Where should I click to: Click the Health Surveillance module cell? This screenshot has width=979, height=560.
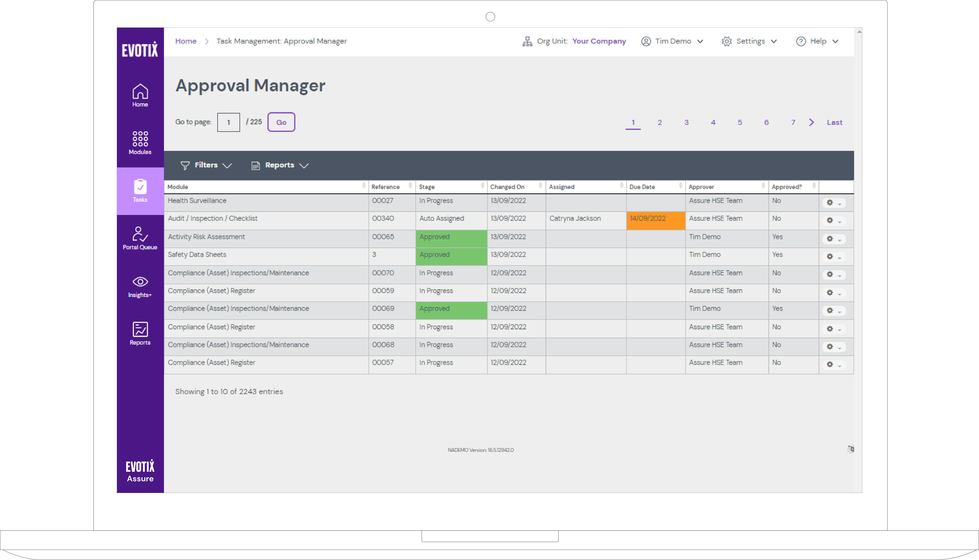tap(266, 203)
